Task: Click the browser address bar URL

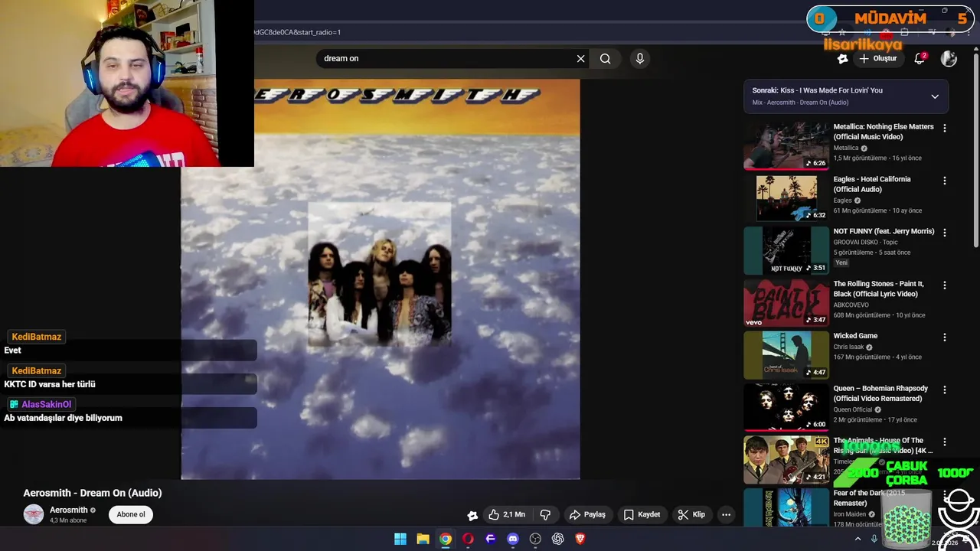Action: [x=297, y=32]
